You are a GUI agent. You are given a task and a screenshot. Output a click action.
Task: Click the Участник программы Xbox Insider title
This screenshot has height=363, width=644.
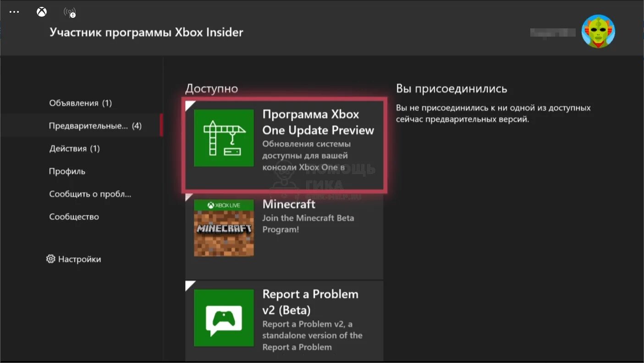tap(146, 32)
